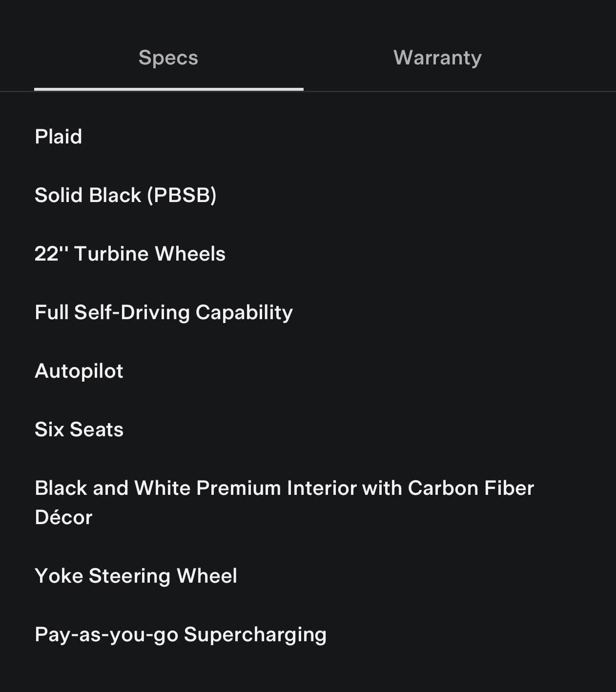This screenshot has height=692, width=616.
Task: Click the word Turbine
Action: pyautogui.click(x=111, y=254)
